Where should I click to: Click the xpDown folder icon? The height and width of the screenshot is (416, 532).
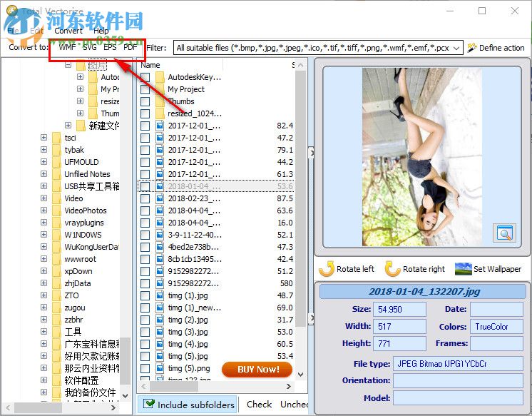56,271
